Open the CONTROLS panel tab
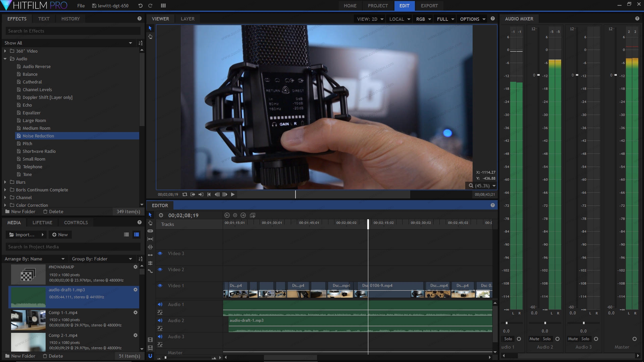 [76, 223]
